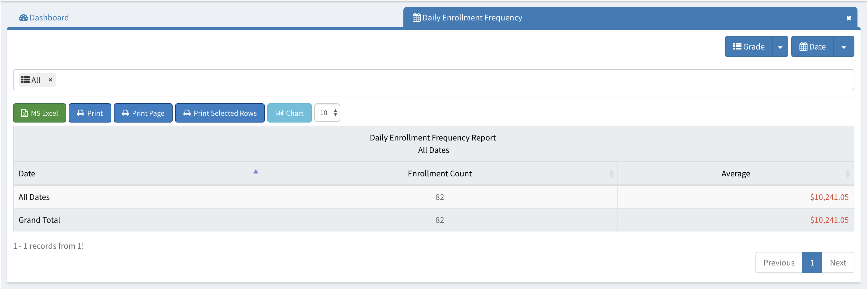Click the Dashboard gauge icon

pos(23,18)
